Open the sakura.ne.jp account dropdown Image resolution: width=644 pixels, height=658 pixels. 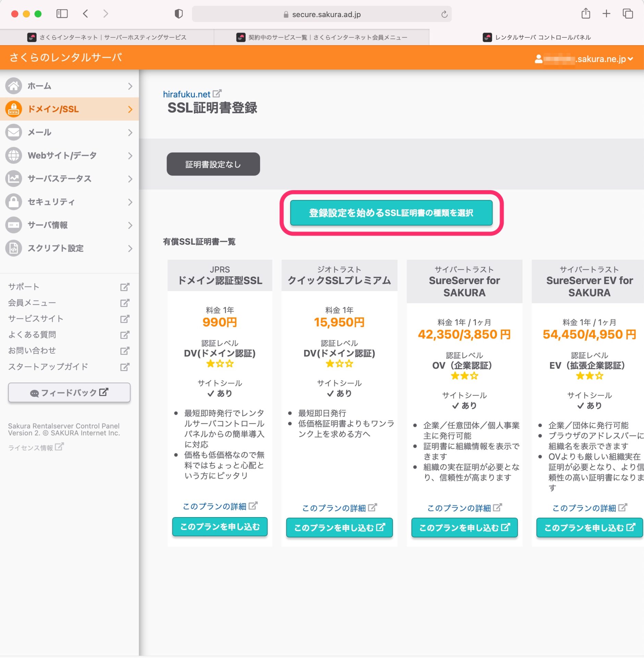(x=584, y=59)
